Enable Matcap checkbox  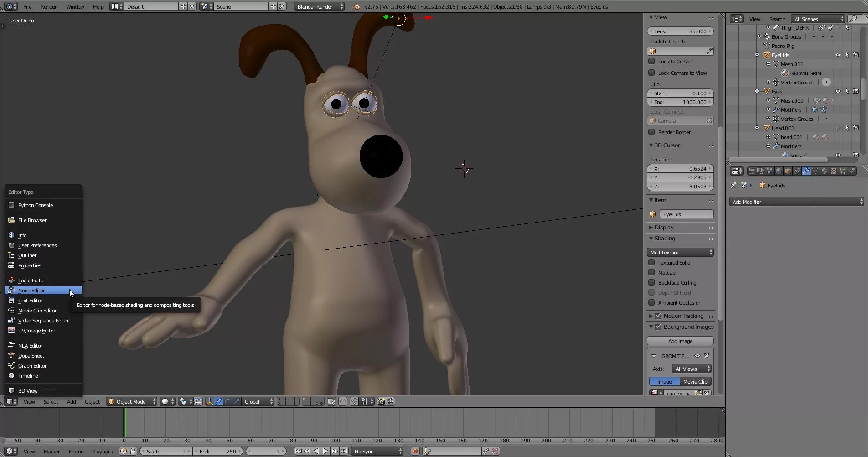[651, 272]
